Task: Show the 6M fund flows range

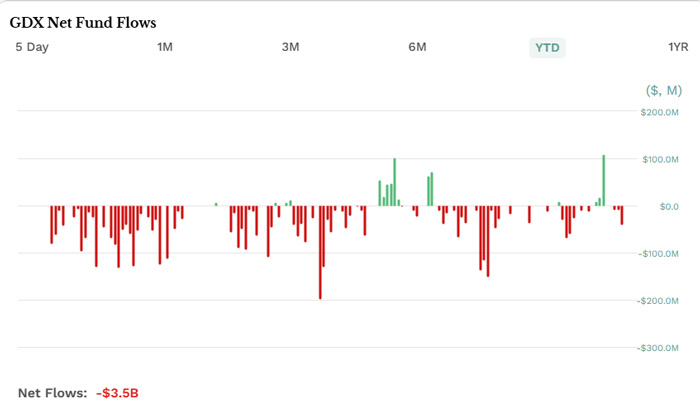Action: click(418, 47)
